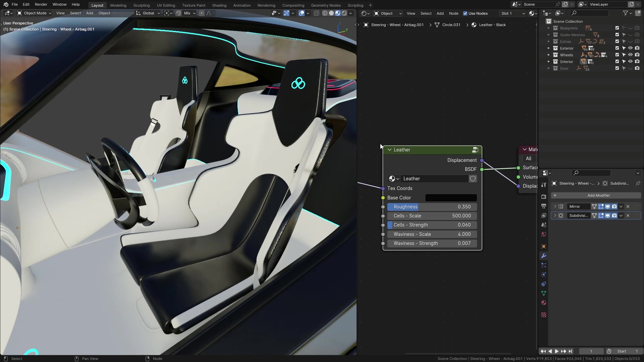The height and width of the screenshot is (362, 644).
Task: Open the Particles properties tab
Action: click(x=544, y=265)
